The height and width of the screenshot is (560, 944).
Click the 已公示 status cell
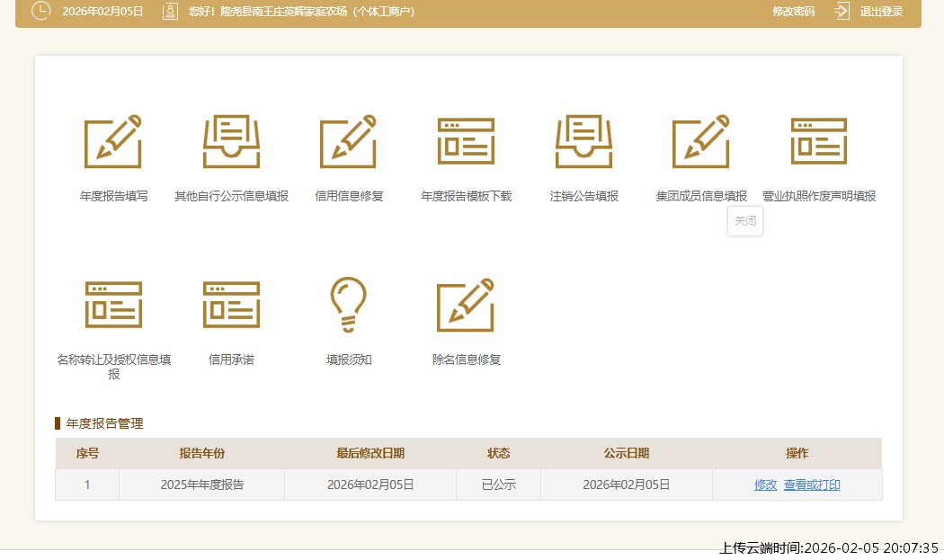(x=498, y=484)
